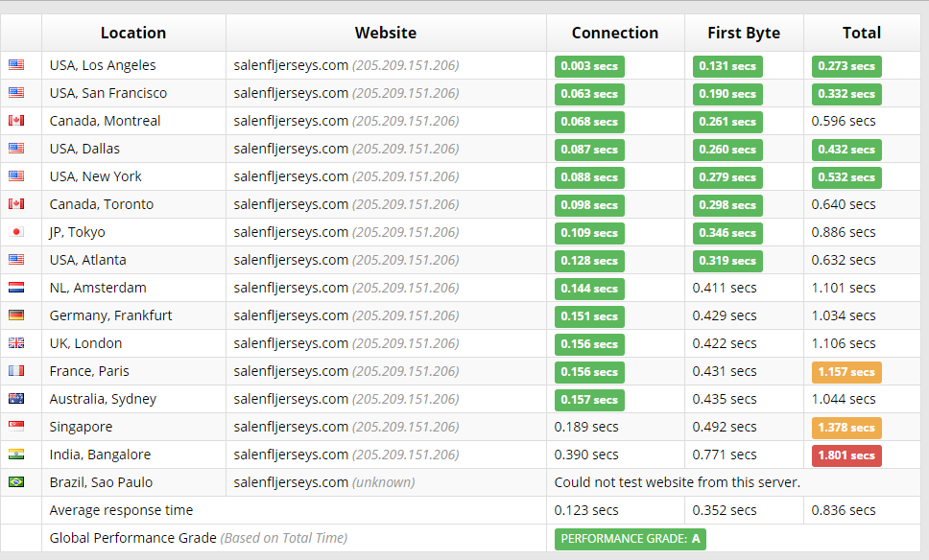Click the Total column header

pos(862,33)
